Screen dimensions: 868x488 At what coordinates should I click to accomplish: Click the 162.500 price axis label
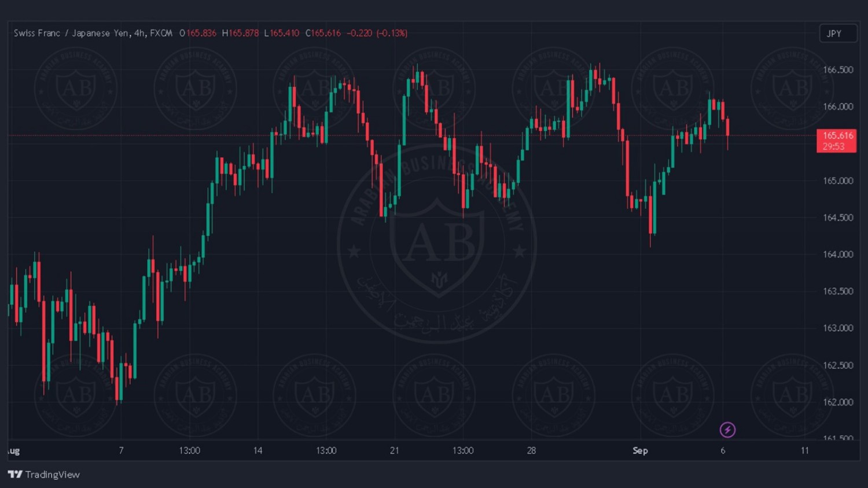coord(838,365)
